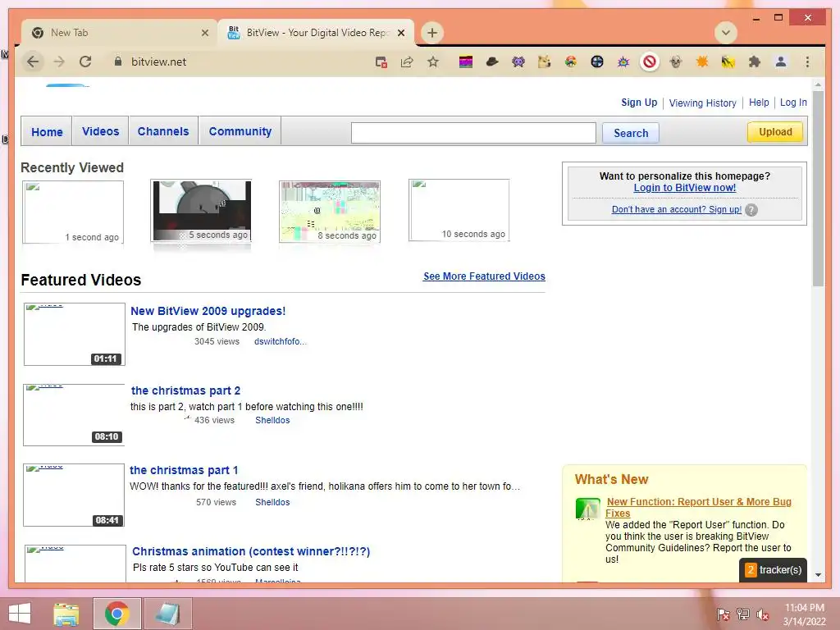Click the help question mark beside Sign up

click(751, 210)
